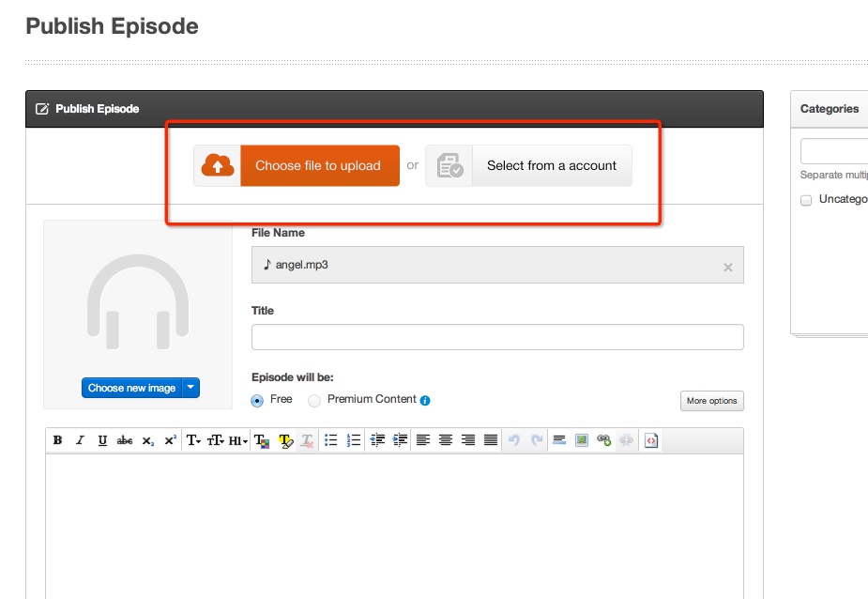The image size is (868, 599).
Task: Select the Free episode radio option
Action: click(x=258, y=400)
